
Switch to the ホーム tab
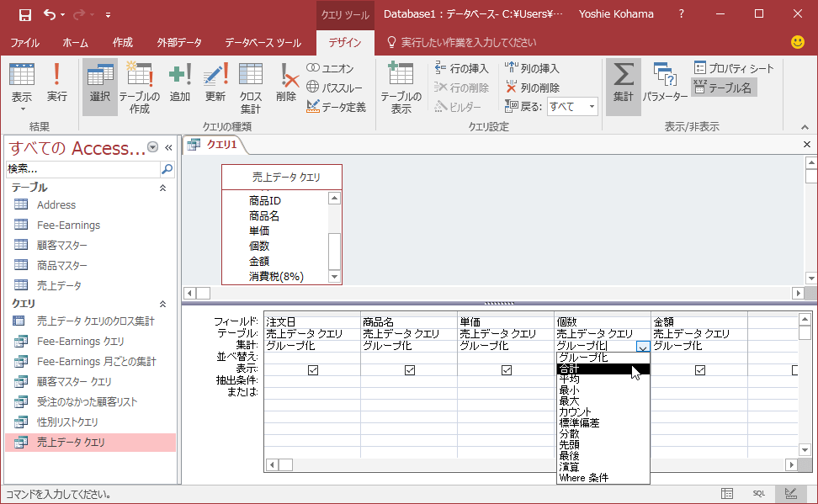click(76, 43)
